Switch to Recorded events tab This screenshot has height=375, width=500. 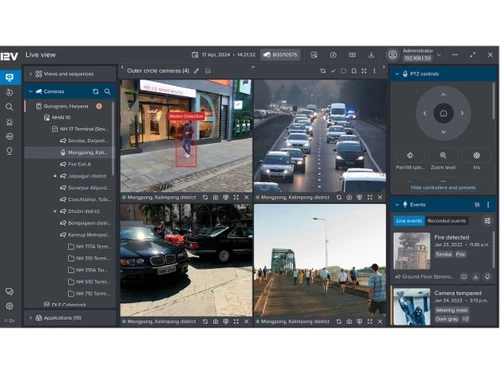tap(447, 221)
